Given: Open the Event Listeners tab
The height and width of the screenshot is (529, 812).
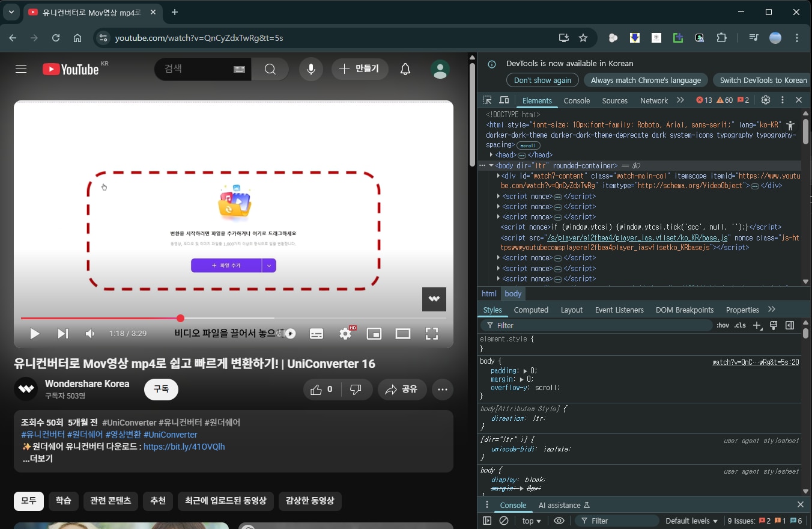Looking at the screenshot, I should 619,310.
